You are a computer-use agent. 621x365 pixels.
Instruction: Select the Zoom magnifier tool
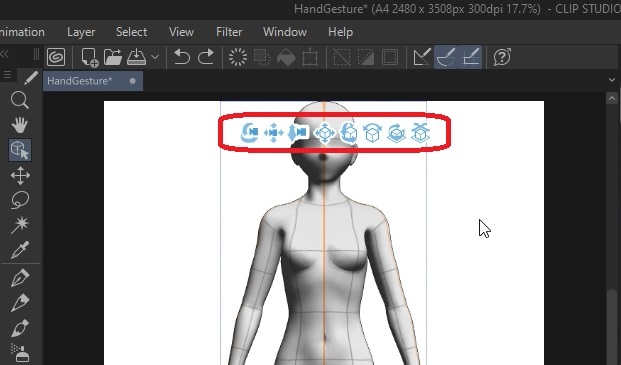tap(19, 100)
